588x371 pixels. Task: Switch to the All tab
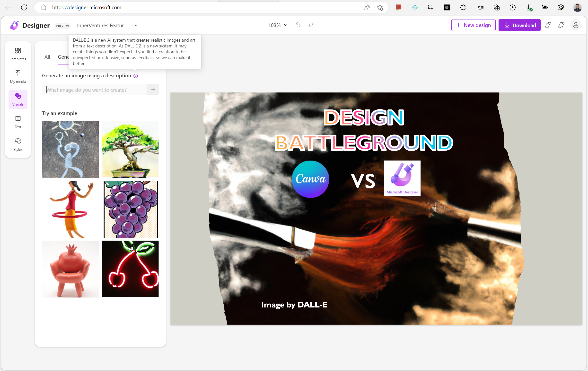[47, 57]
